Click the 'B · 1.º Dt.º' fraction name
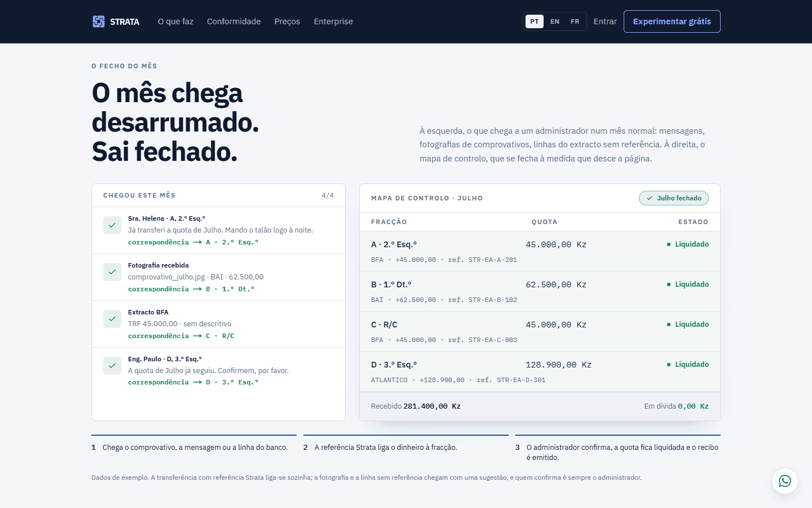The height and width of the screenshot is (508, 812). [x=391, y=284]
